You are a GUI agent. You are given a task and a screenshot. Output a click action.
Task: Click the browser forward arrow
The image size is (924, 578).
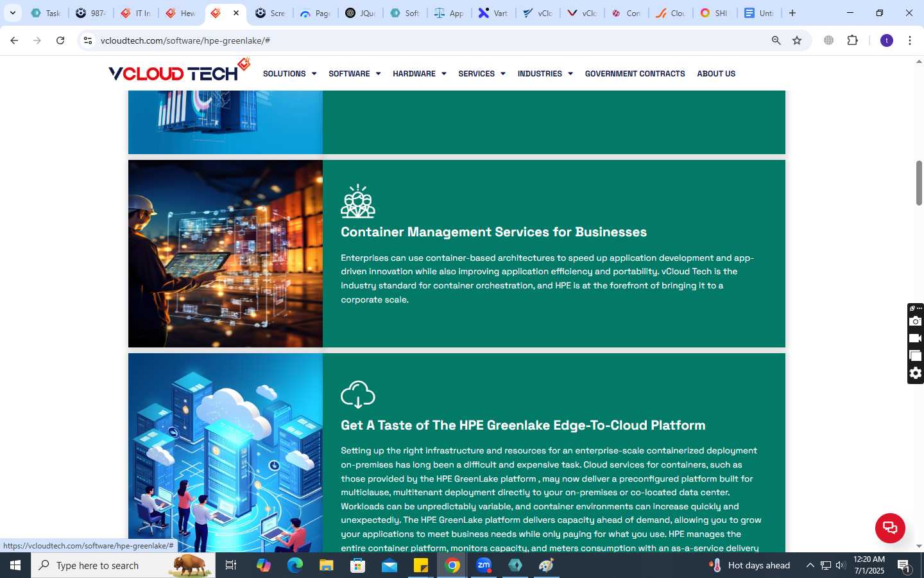tap(37, 40)
